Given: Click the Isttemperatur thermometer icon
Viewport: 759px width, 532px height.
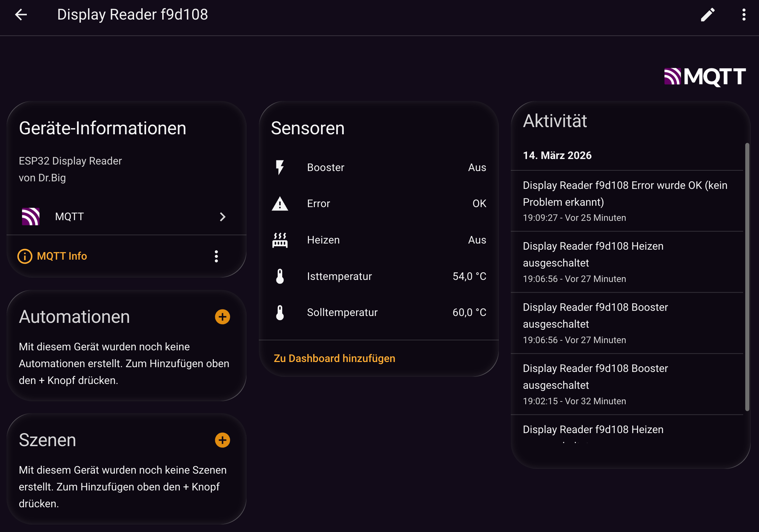Looking at the screenshot, I should click(x=280, y=276).
